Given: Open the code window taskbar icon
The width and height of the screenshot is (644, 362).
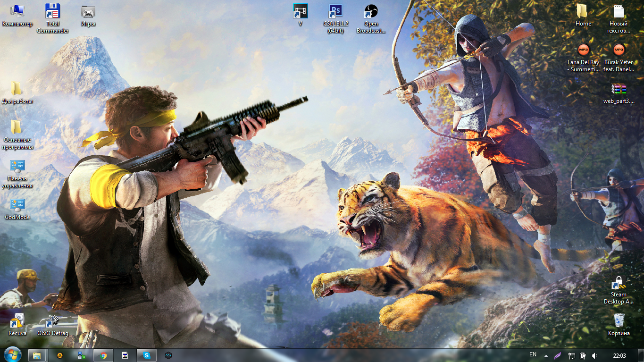Looking at the screenshot, I should click(125, 355).
